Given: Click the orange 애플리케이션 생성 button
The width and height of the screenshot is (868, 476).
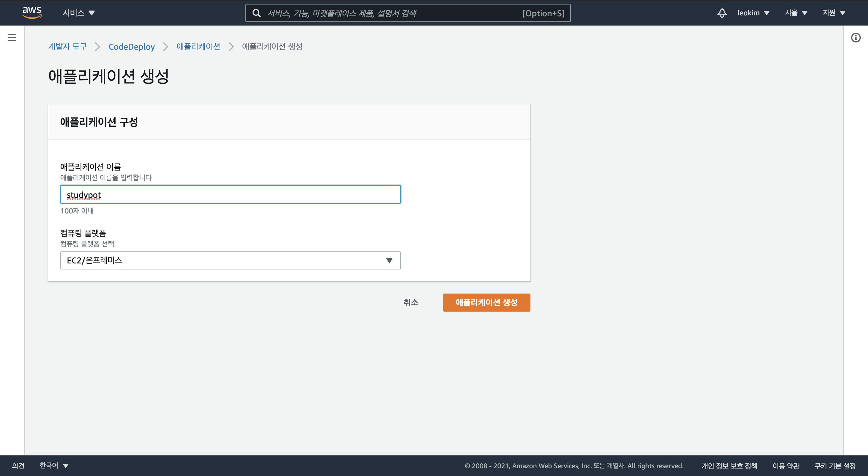Looking at the screenshot, I should coord(486,302).
